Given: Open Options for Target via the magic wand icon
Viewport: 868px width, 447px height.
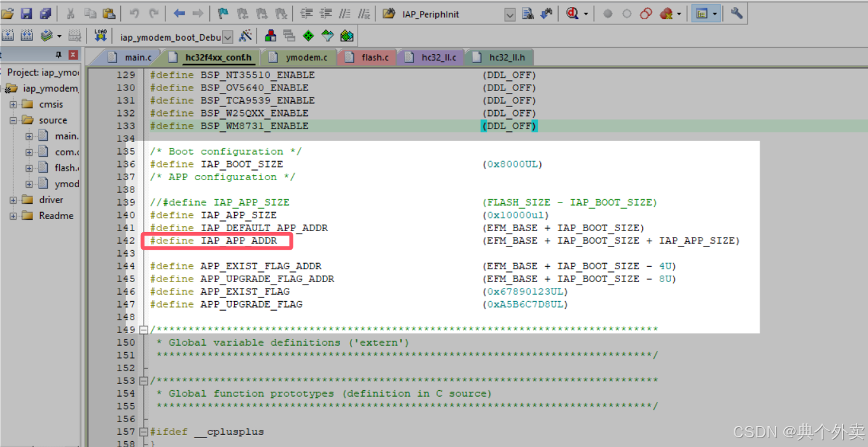Looking at the screenshot, I should tap(245, 36).
